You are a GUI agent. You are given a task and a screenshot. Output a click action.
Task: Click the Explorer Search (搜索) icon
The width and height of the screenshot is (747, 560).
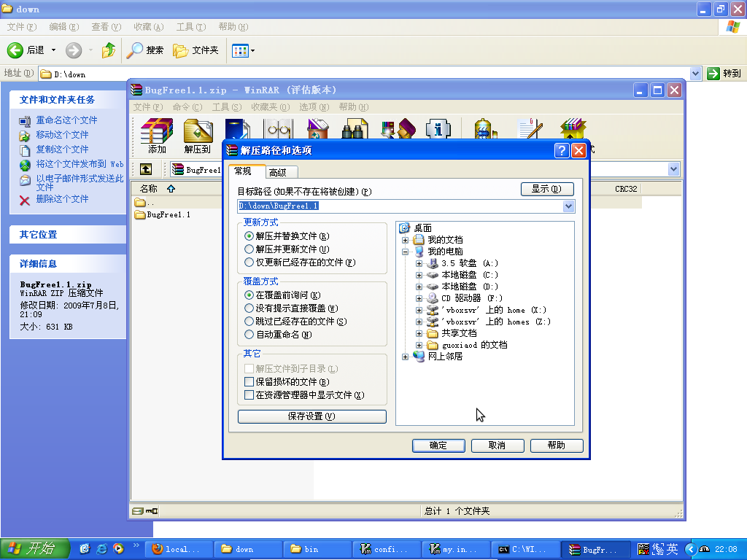[134, 50]
